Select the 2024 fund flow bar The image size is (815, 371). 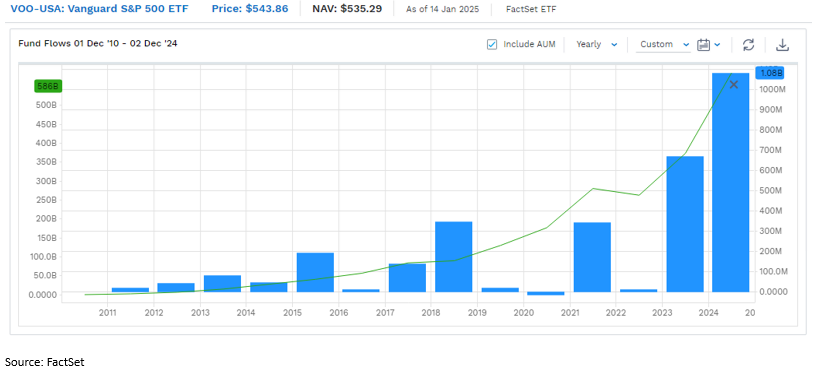click(730, 182)
